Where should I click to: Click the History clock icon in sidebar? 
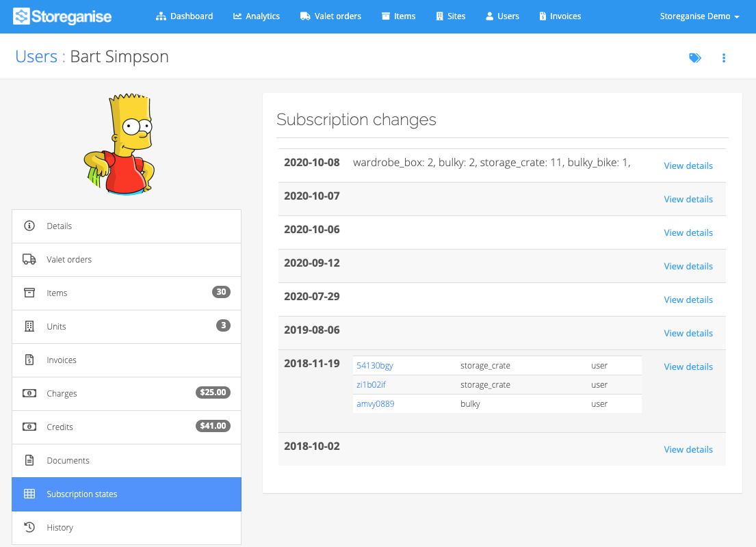[x=29, y=527]
